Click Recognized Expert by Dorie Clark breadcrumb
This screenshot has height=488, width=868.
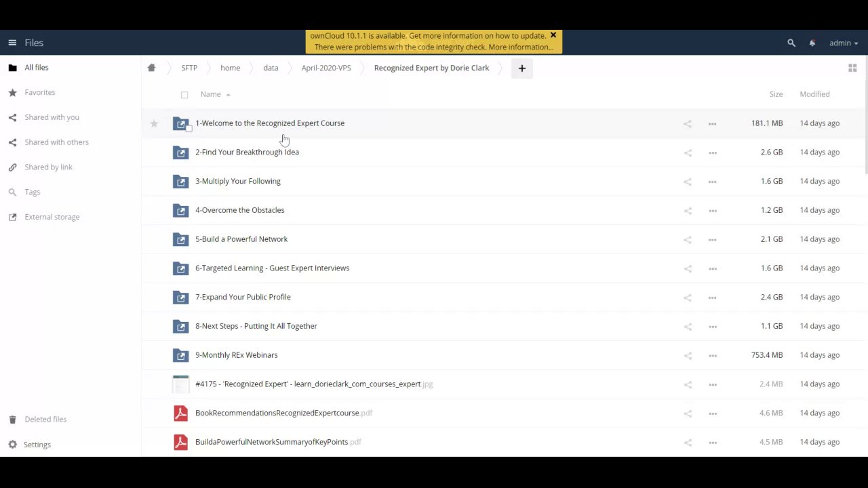(x=431, y=68)
